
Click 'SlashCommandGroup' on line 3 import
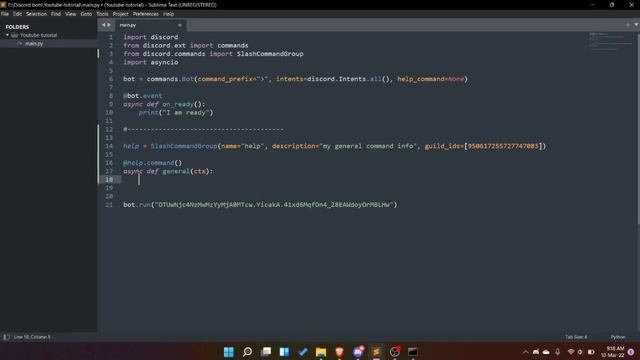(270, 54)
